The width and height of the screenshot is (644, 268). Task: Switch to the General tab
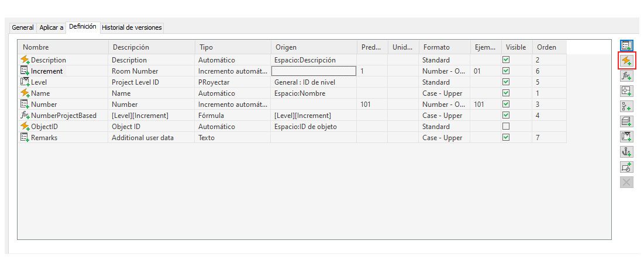pyautogui.click(x=23, y=27)
